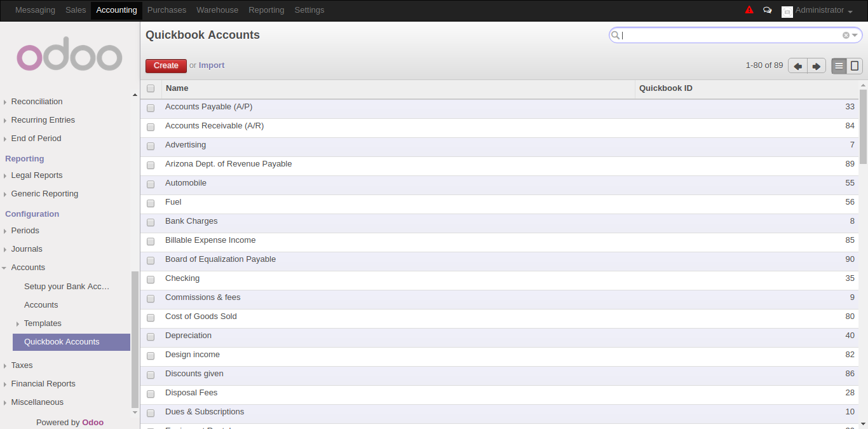Open the Commissions & fees record
Screen dimensions: 868x429
pos(499,299)
